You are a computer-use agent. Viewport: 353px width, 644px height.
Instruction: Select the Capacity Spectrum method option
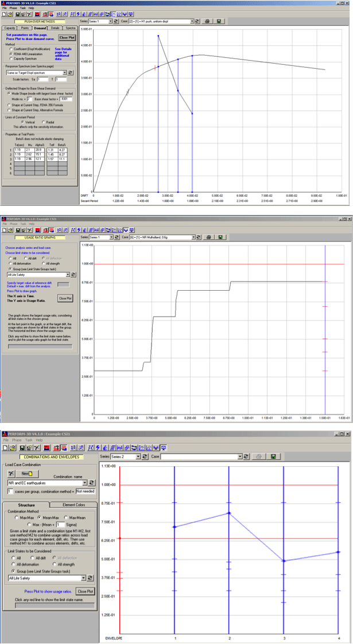[11, 57]
